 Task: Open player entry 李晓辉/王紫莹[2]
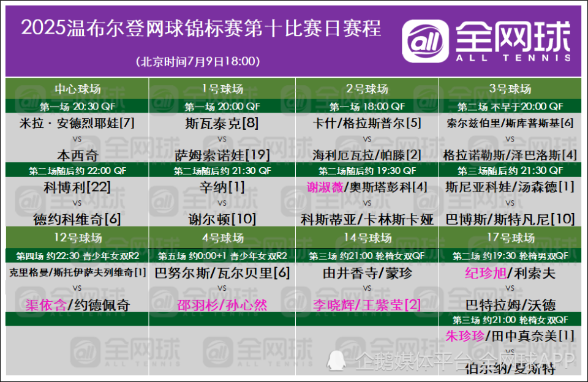point(366,303)
